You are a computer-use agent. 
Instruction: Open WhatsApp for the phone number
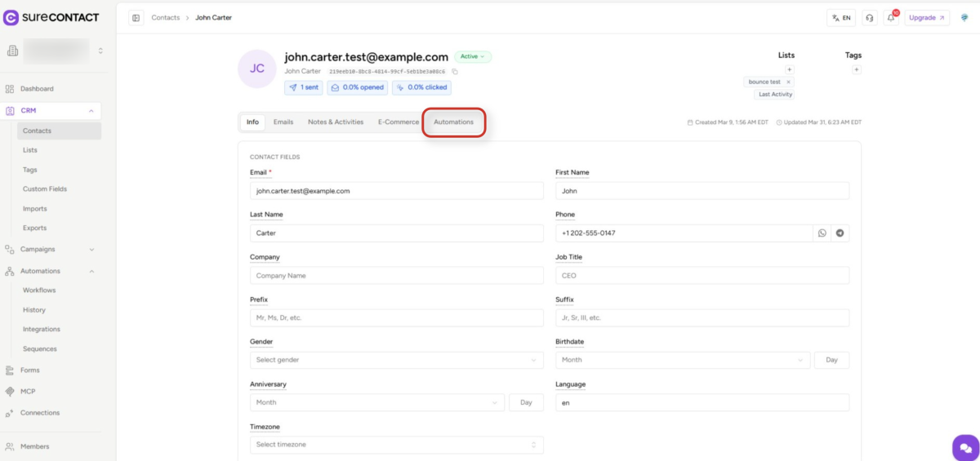click(x=822, y=233)
